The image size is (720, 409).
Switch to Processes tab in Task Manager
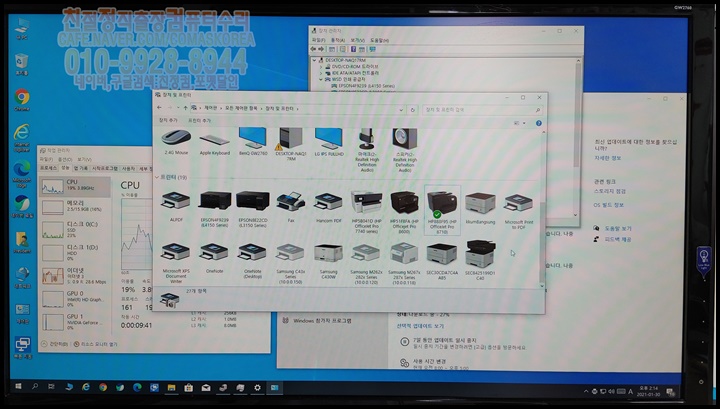coord(48,168)
